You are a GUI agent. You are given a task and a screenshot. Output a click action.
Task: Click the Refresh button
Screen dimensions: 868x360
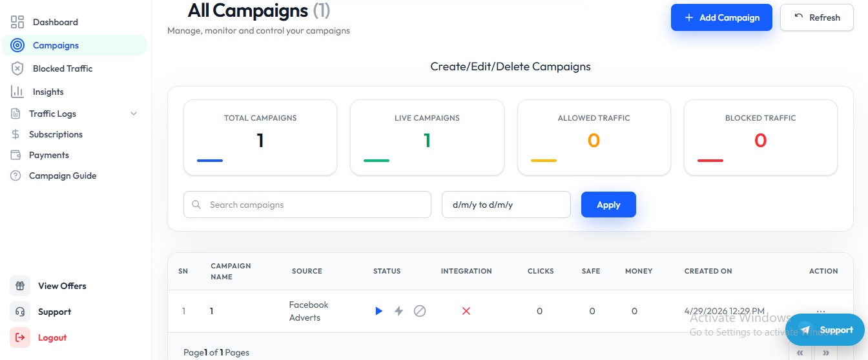pyautogui.click(x=817, y=17)
